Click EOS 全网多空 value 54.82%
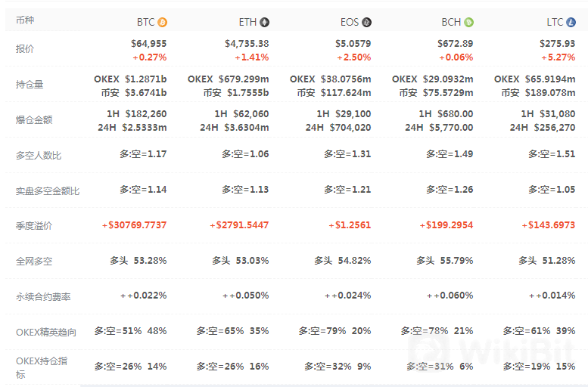The image size is (588, 387). (355, 261)
